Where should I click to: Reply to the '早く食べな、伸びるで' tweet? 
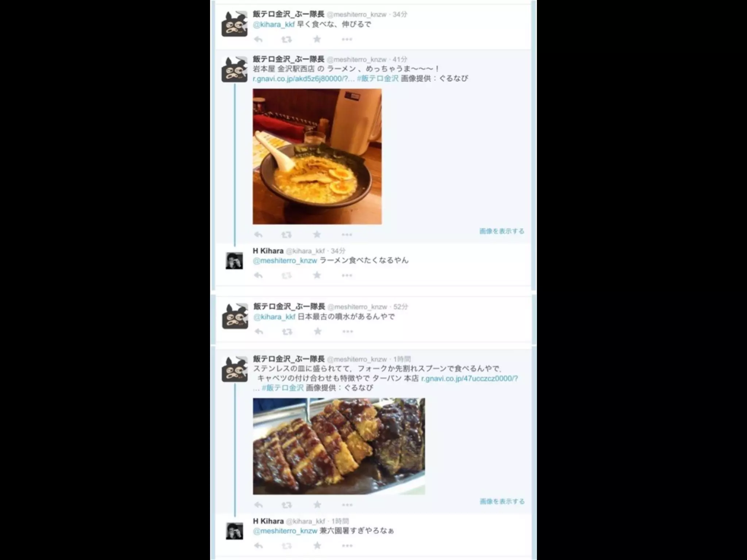click(x=258, y=39)
